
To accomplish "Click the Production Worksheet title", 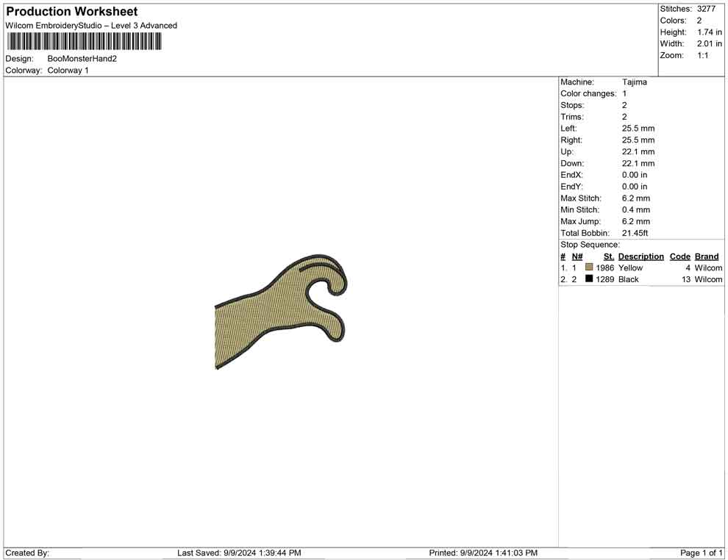I will click(72, 11).
